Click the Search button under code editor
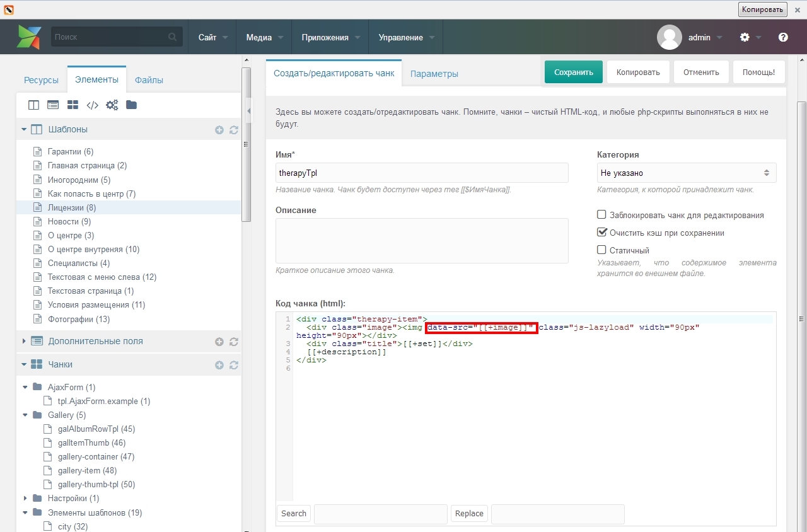 (294, 514)
